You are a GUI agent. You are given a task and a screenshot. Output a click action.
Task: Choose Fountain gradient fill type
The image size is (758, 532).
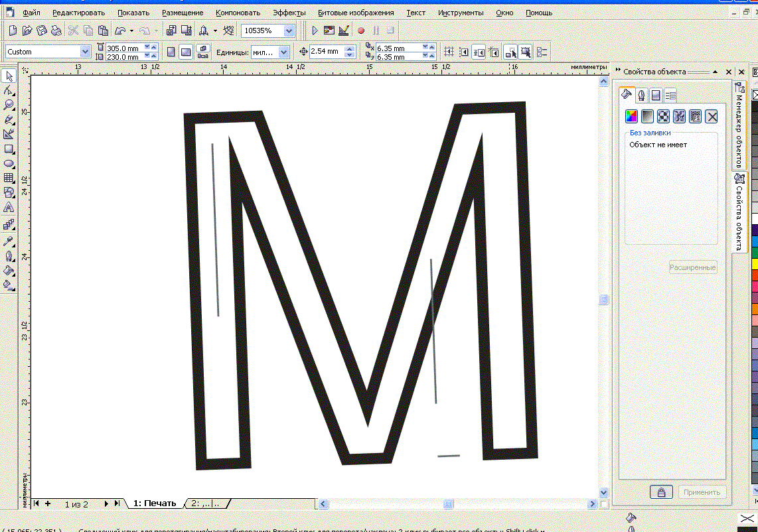pos(647,117)
